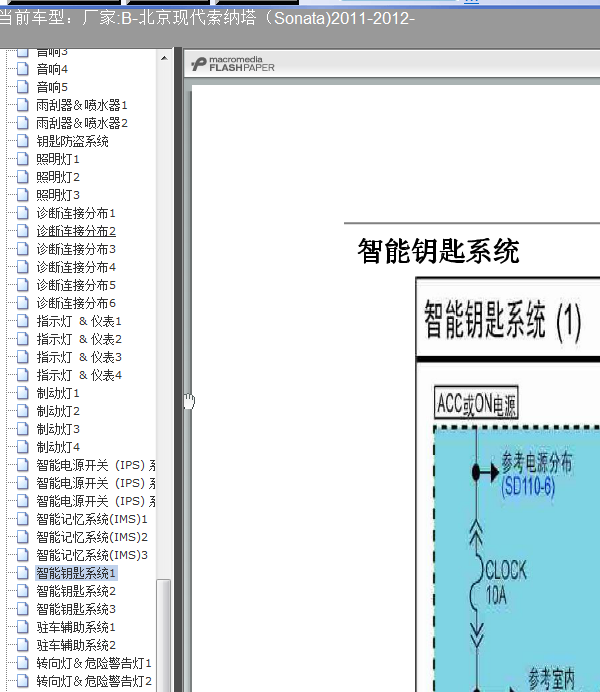Select 雨刮器&喷水器1 in the tree

(82, 105)
